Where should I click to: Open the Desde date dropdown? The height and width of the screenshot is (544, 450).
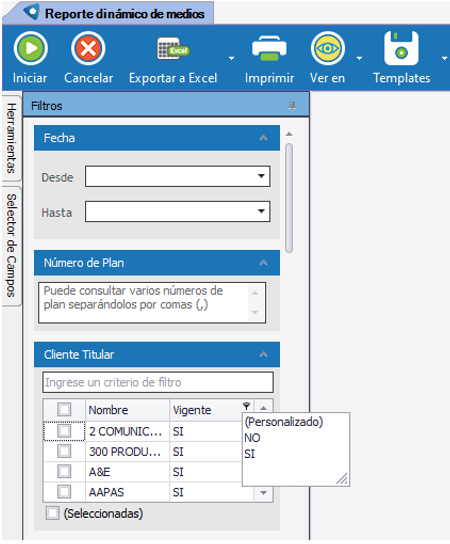[261, 176]
